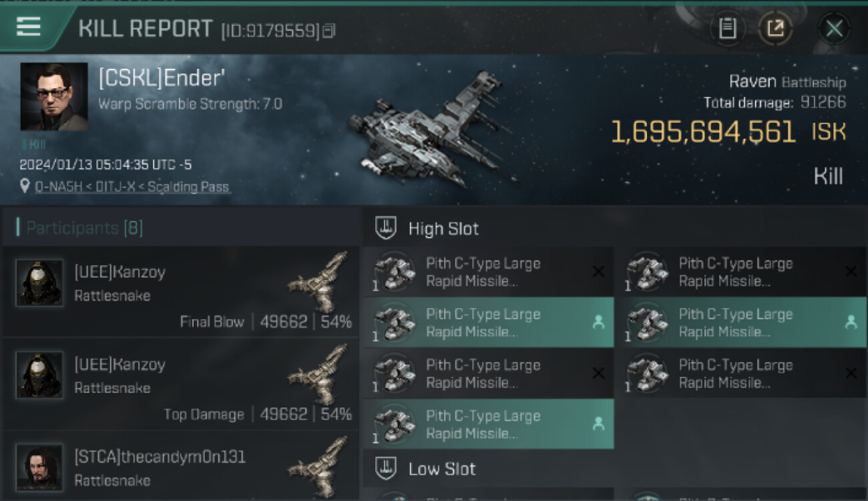The image size is (868, 501).
Task: Open Kanzoy Final Blow participant entry
Action: pos(180,292)
